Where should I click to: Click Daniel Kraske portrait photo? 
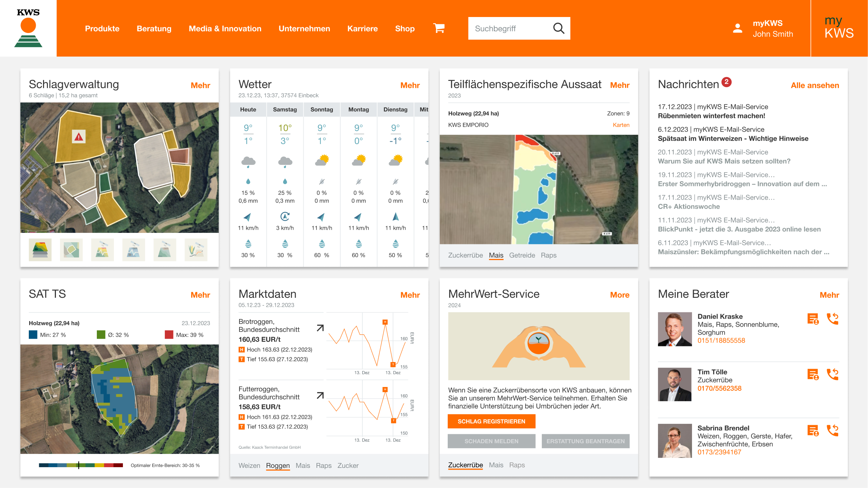click(675, 329)
